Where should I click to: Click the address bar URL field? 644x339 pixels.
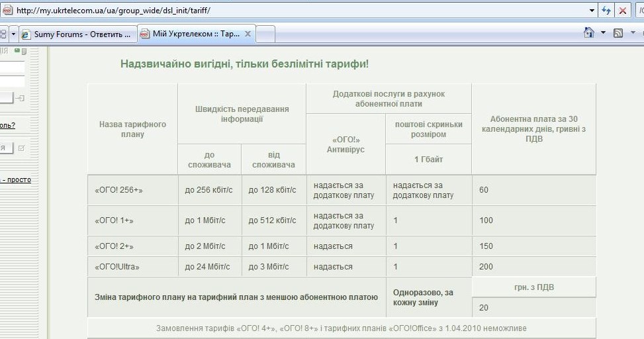pyautogui.click(x=298, y=11)
